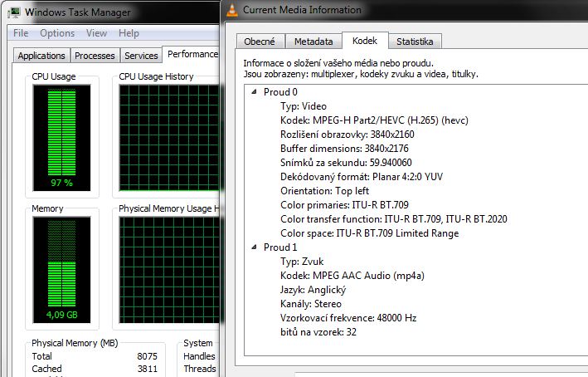The height and width of the screenshot is (377, 588).
Task: Switch to the Processes tab
Action: 95,56
